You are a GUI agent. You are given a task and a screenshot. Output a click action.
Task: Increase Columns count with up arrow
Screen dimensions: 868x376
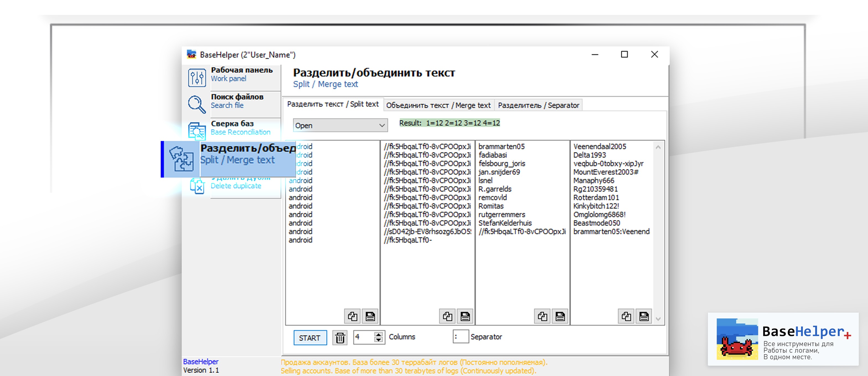tap(379, 334)
